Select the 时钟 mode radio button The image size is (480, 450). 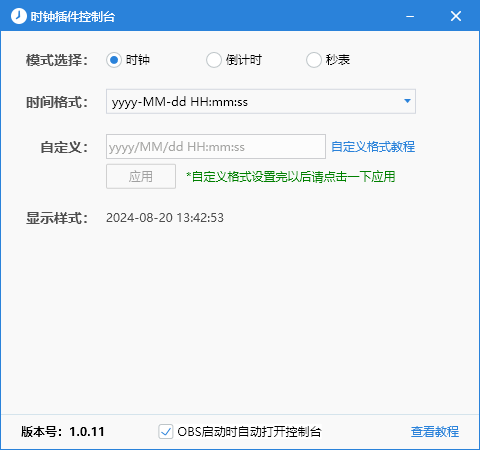click(114, 60)
